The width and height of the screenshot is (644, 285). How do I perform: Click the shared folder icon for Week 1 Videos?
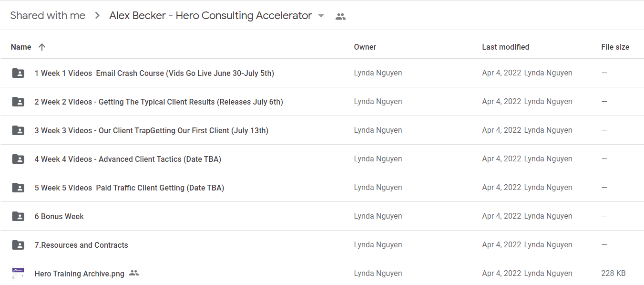[18, 73]
